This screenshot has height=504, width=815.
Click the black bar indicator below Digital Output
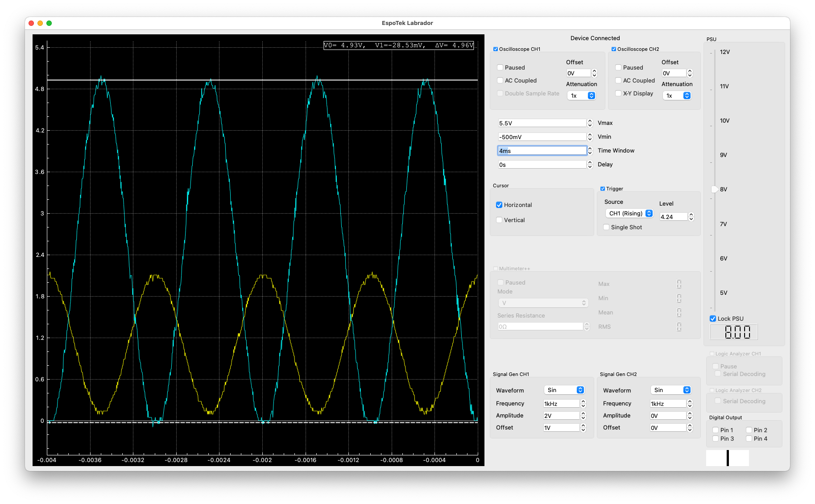(x=728, y=458)
